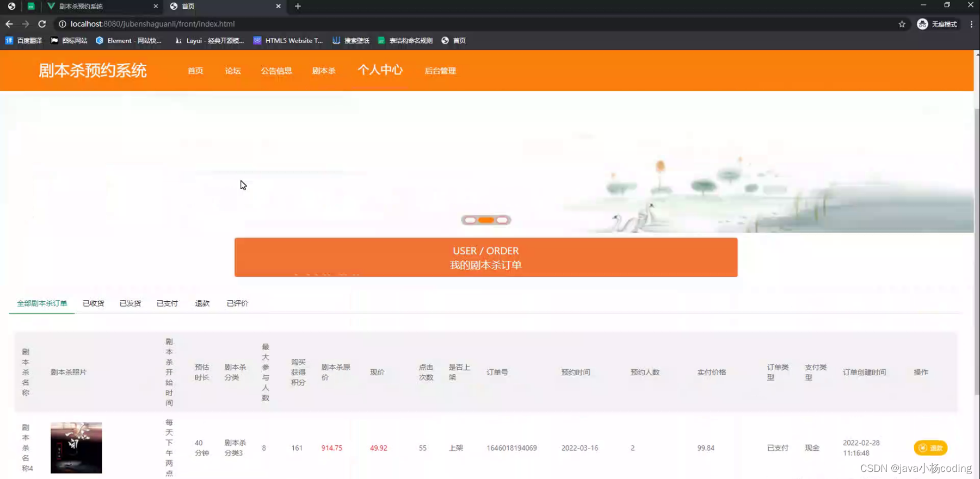Open the 首页 bookmark in bookmarks bar
Image resolution: width=980 pixels, height=479 pixels.
click(453, 40)
